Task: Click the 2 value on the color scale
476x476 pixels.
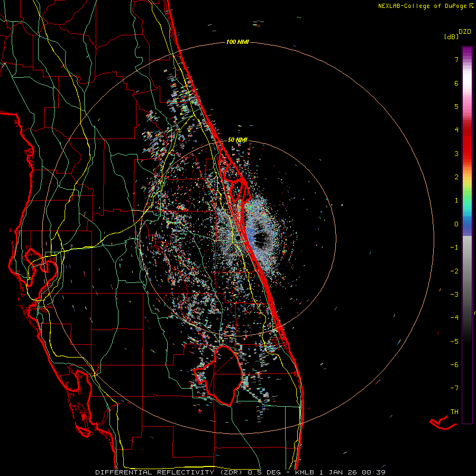Action: (456, 177)
